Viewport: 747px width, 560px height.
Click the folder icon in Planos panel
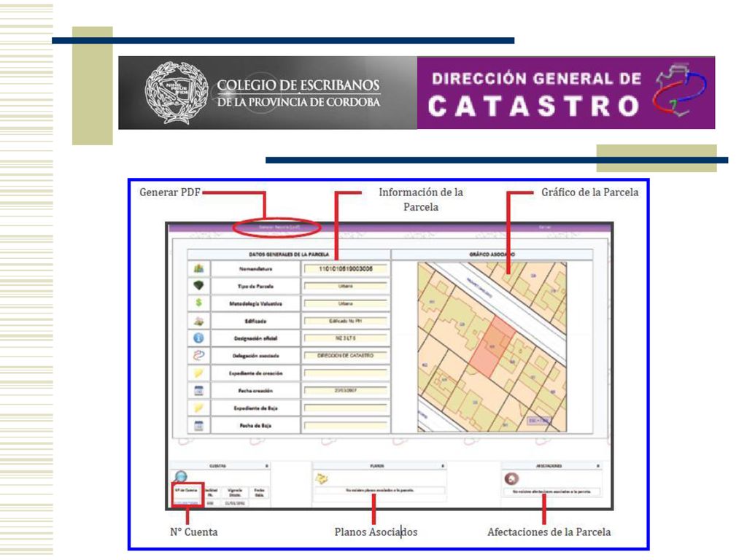(322, 478)
